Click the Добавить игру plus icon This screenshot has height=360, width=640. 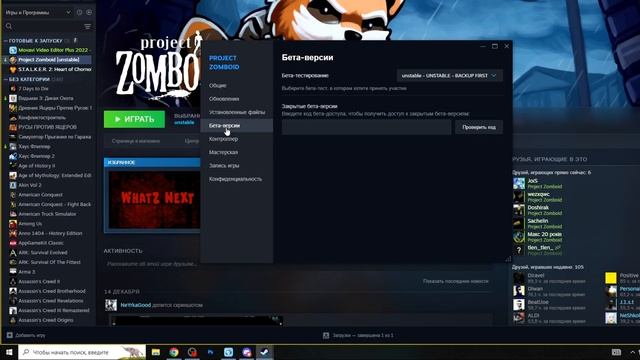coord(10,336)
